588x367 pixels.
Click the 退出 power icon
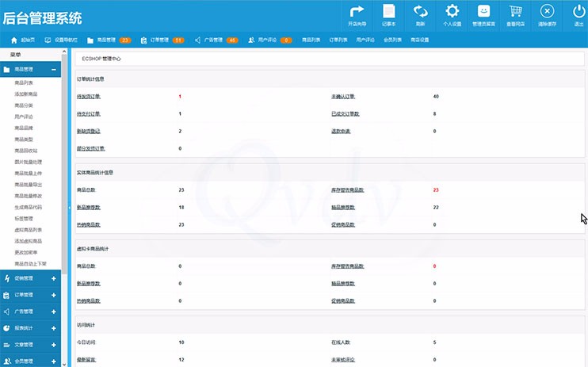(578, 11)
